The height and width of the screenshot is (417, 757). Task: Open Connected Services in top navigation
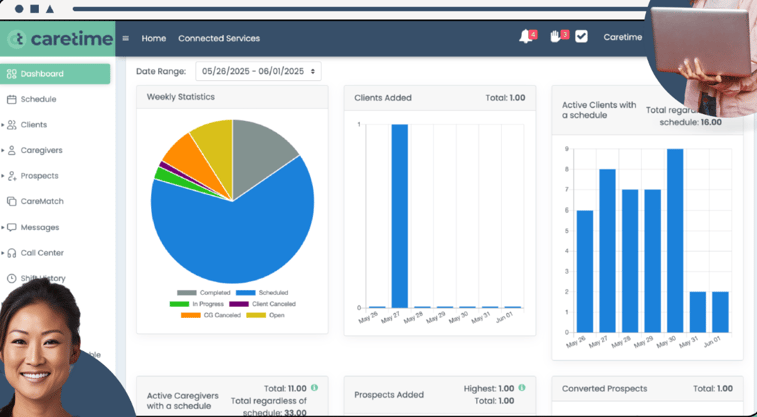(x=219, y=39)
